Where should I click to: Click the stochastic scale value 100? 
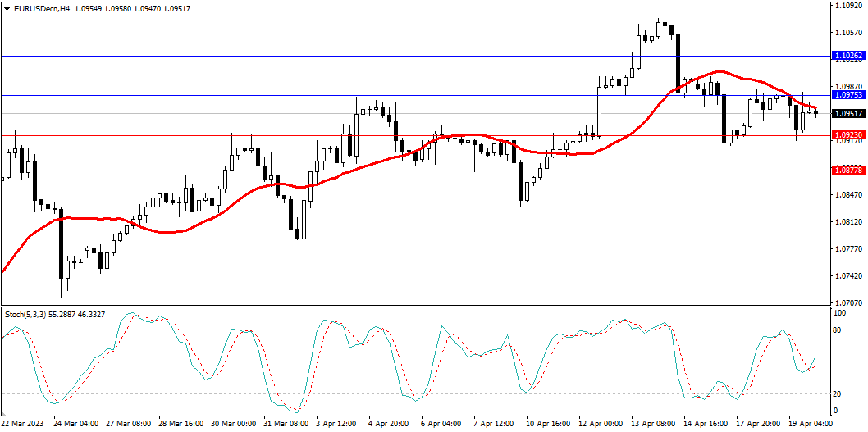coord(840,313)
